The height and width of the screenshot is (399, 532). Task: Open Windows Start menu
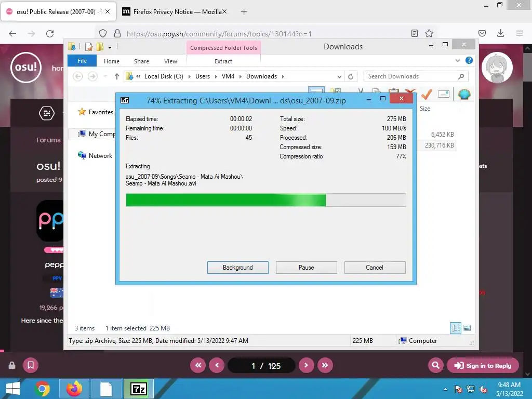tap(13, 389)
